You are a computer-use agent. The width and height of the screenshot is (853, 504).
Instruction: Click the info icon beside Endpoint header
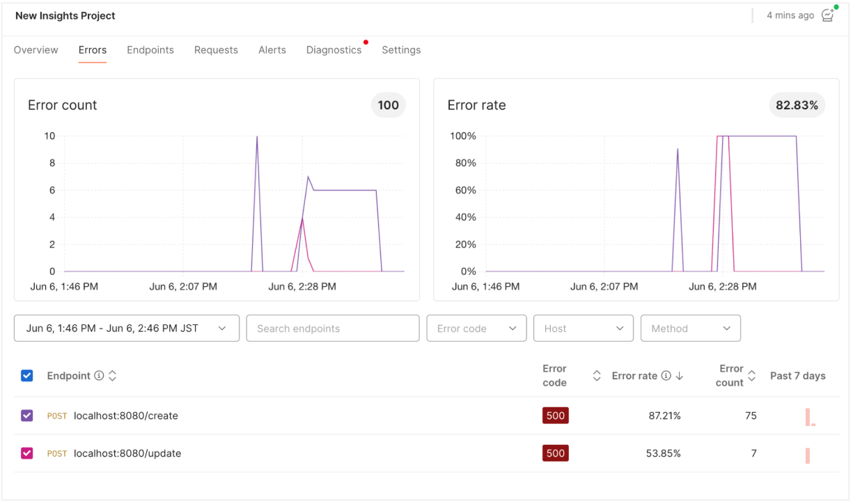pyautogui.click(x=99, y=376)
